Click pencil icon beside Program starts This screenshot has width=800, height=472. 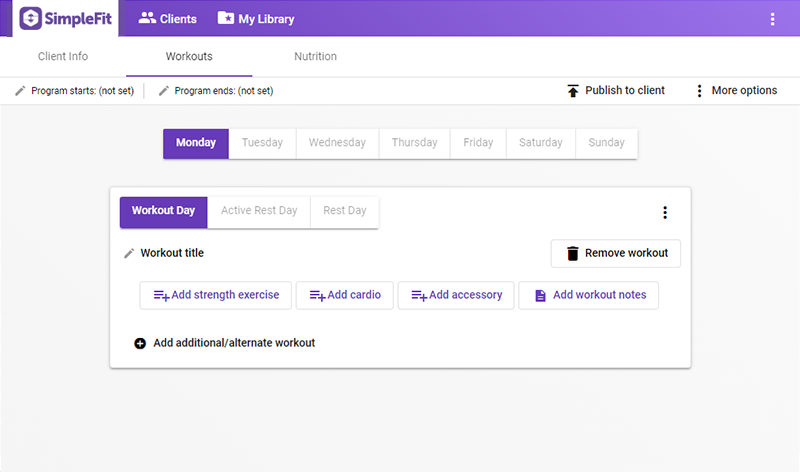pos(20,91)
